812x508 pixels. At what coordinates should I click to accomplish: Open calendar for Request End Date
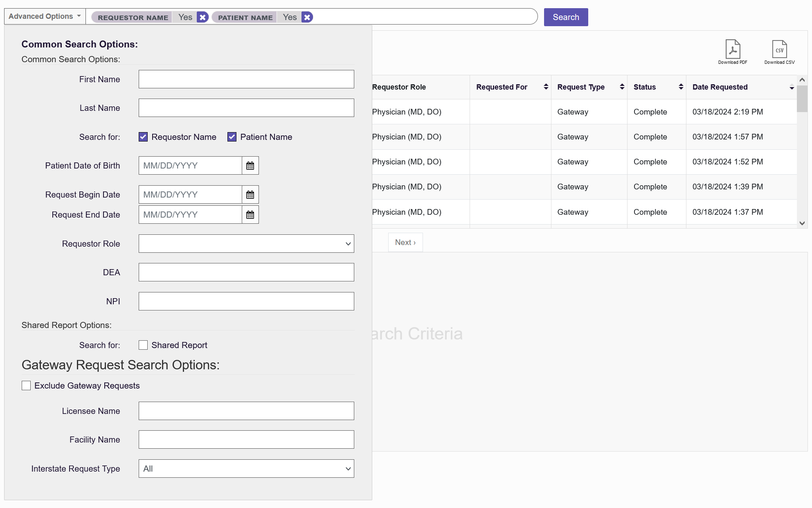tap(250, 215)
